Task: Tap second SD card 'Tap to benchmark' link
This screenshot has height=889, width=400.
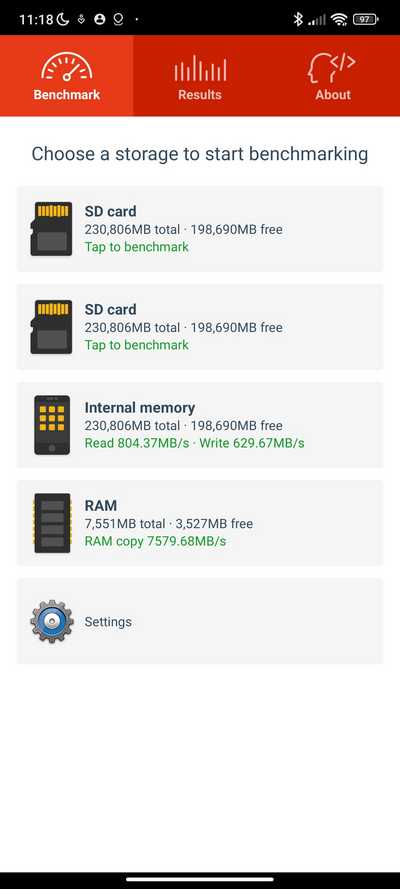Action: 137,345
